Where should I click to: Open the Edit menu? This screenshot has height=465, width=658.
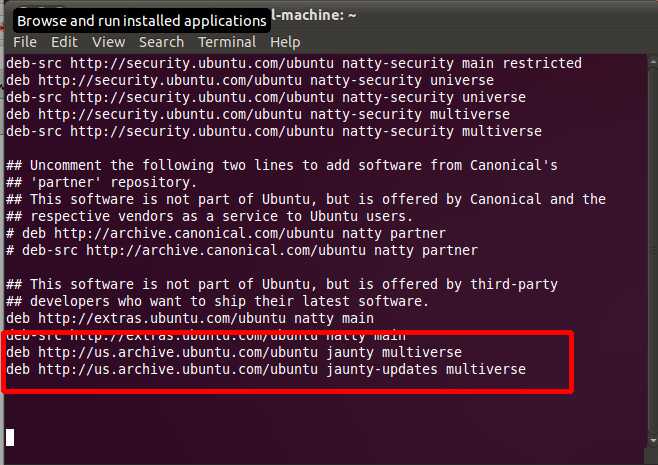pos(64,42)
